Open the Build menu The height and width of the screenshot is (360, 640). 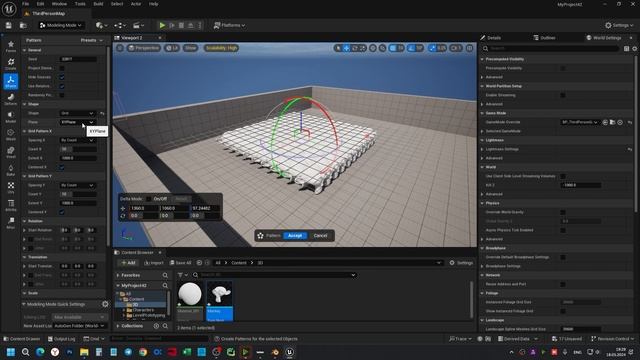tap(98, 4)
